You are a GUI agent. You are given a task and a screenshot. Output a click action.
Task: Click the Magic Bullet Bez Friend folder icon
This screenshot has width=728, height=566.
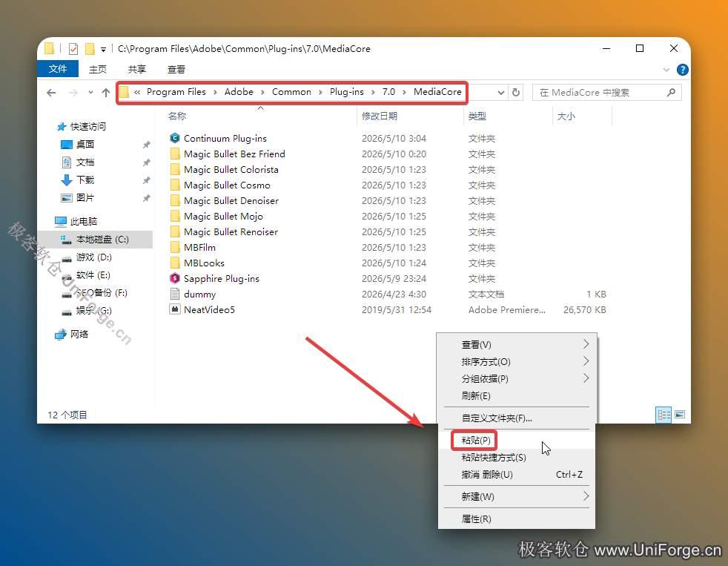(x=174, y=154)
